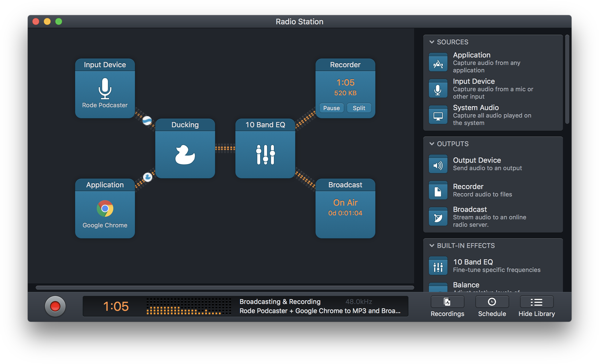Toggle recording with the red record button

click(55, 306)
